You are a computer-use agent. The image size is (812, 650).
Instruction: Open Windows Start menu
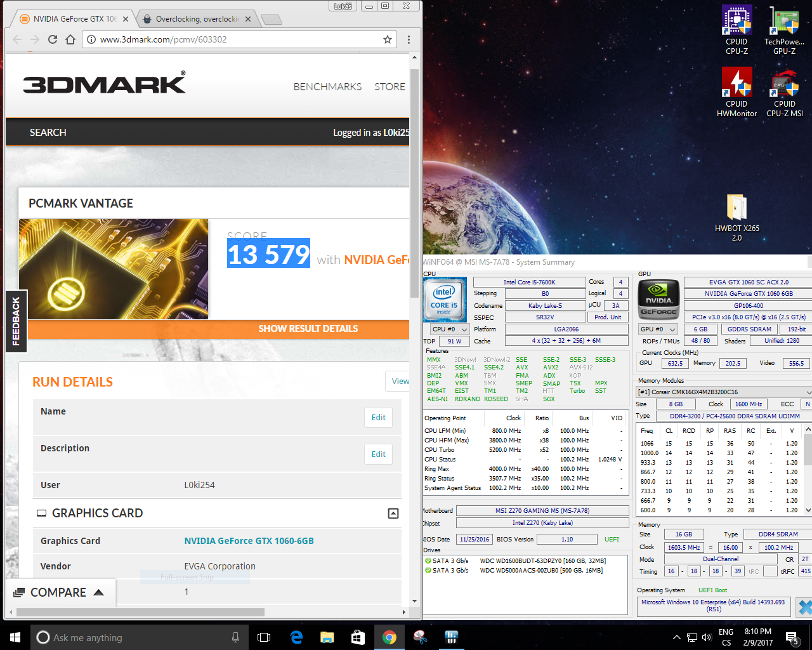pos(15,637)
